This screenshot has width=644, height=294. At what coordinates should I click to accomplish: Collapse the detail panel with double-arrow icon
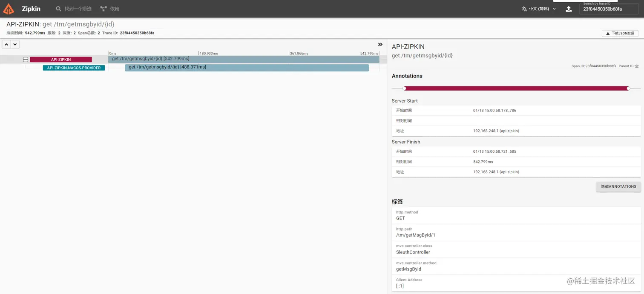pyautogui.click(x=380, y=44)
